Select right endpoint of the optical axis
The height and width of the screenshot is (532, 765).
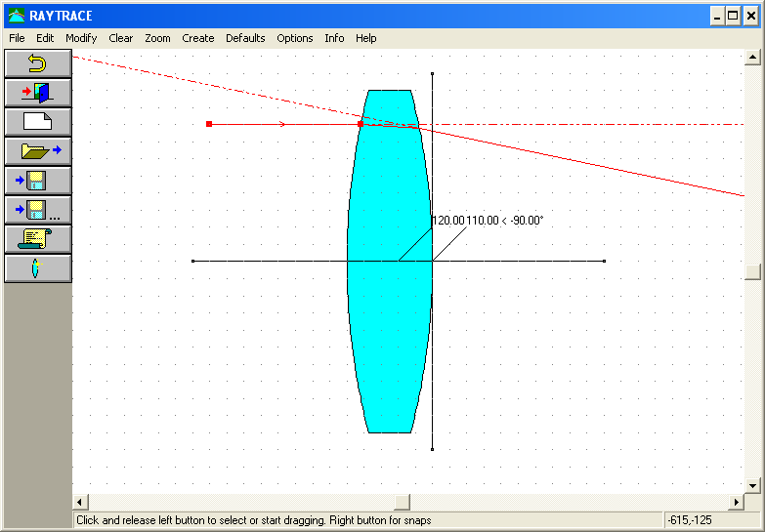pyautogui.click(x=605, y=262)
